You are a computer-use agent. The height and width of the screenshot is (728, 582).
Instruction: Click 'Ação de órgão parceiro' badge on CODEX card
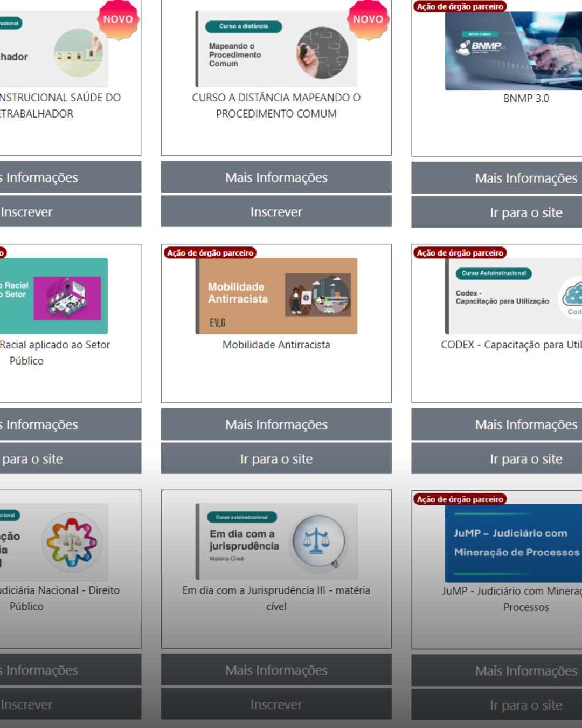coord(460,253)
